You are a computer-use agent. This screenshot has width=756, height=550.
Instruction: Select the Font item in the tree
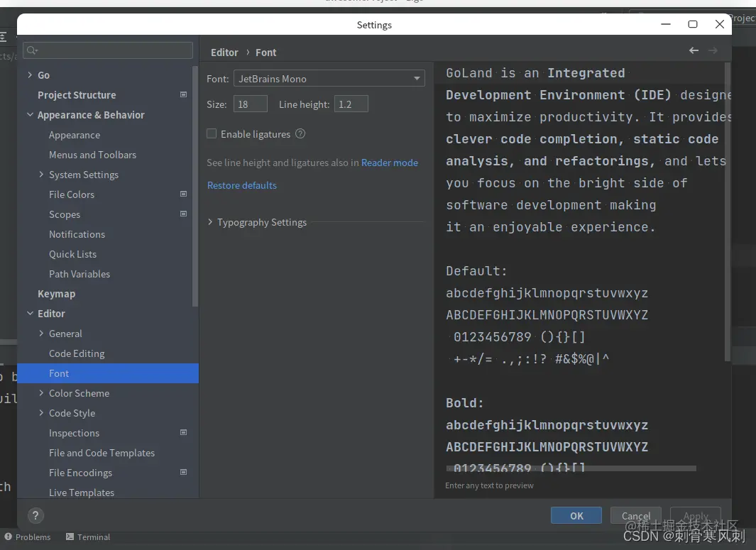(x=107, y=373)
